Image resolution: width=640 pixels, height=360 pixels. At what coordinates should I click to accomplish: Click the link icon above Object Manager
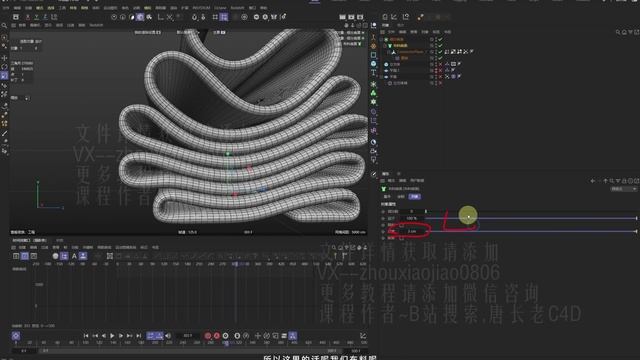420,17
